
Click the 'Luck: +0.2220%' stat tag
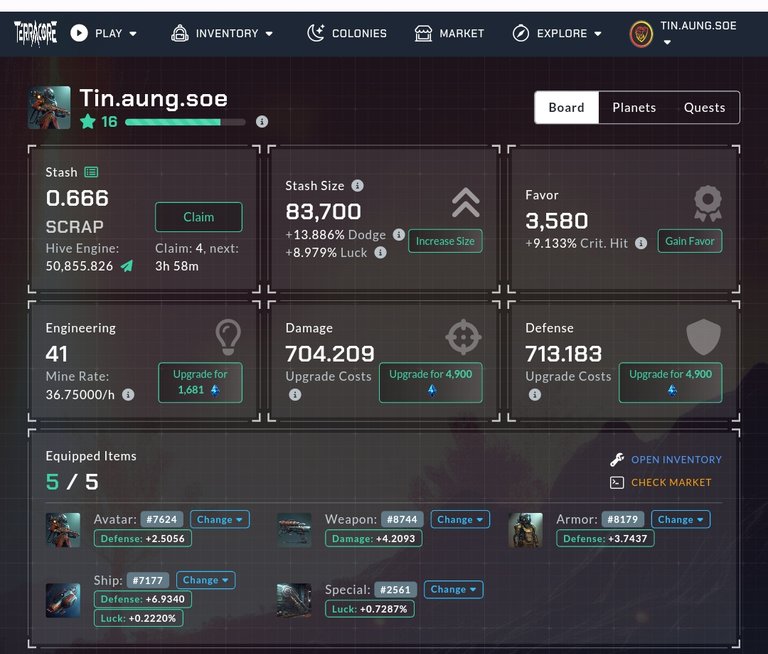[139, 618]
